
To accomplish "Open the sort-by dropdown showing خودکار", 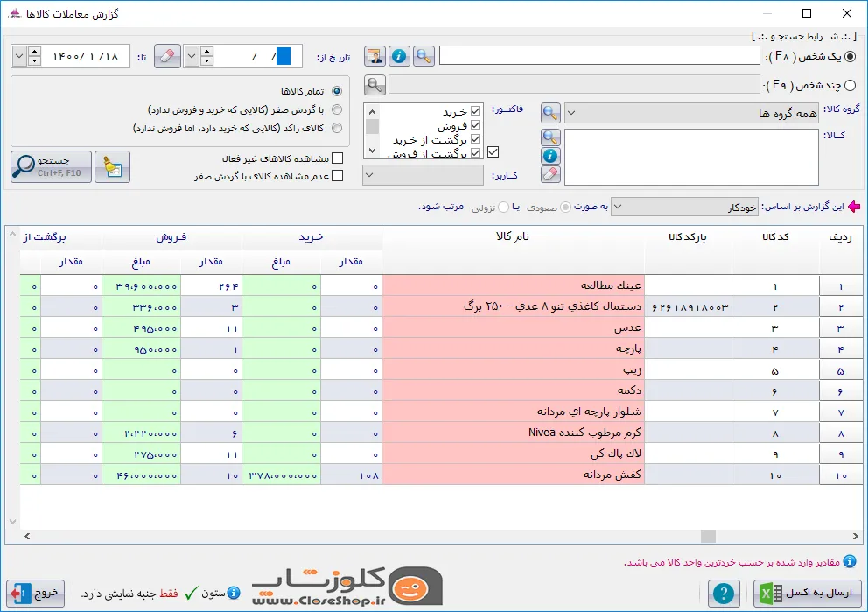I will [x=685, y=208].
